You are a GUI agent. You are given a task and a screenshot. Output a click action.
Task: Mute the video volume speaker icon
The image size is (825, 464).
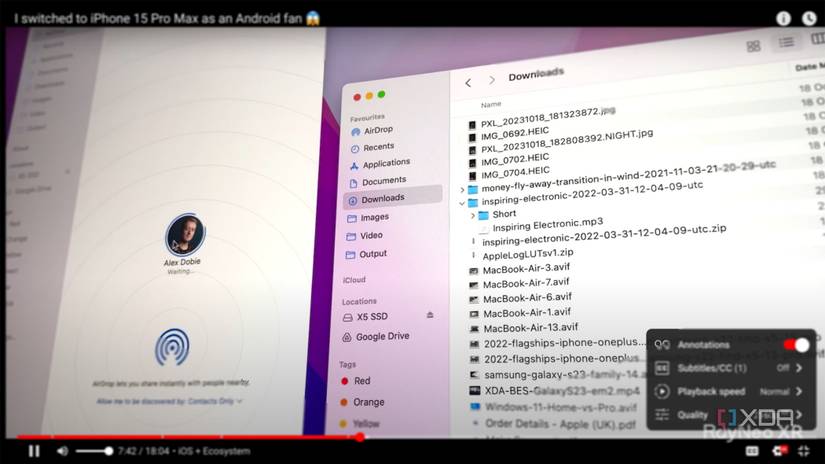point(62,451)
